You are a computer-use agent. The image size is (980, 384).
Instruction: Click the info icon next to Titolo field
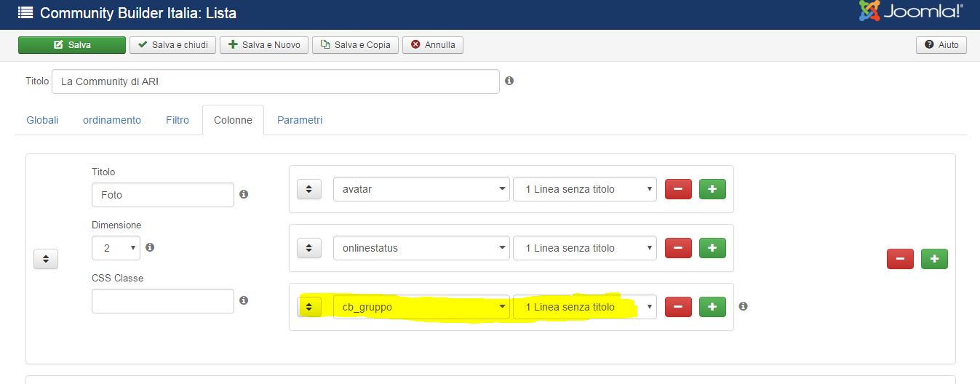point(509,81)
